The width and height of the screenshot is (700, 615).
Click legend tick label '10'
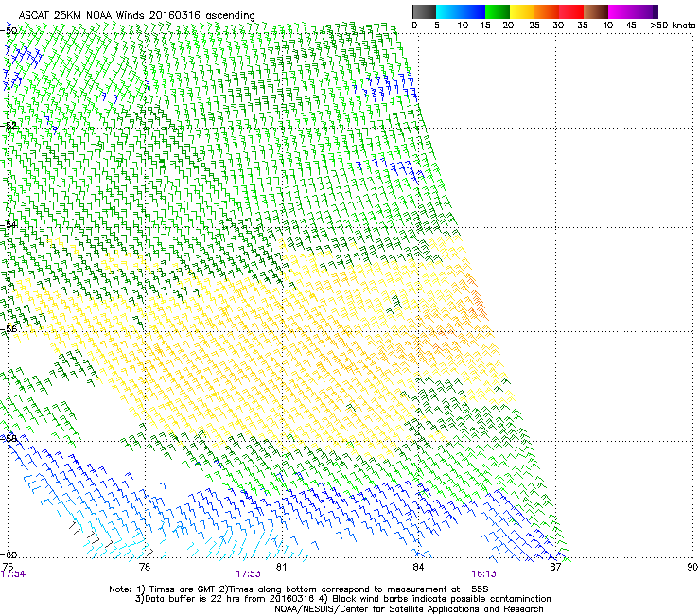click(463, 25)
